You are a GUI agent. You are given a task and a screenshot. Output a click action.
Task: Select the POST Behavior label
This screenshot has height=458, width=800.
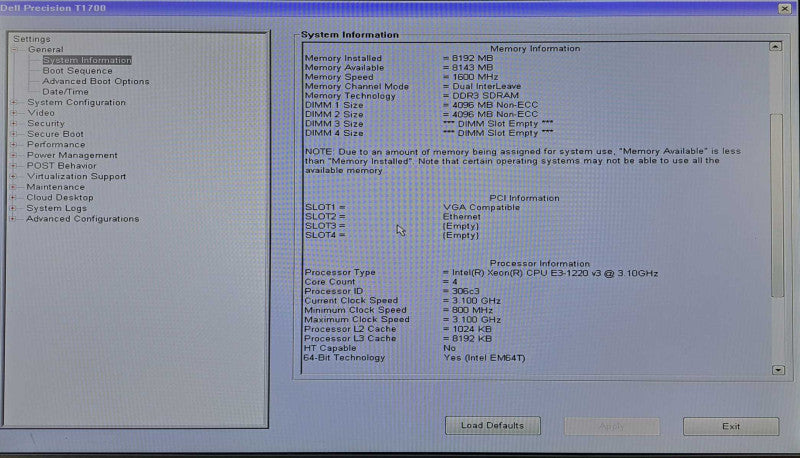61,166
